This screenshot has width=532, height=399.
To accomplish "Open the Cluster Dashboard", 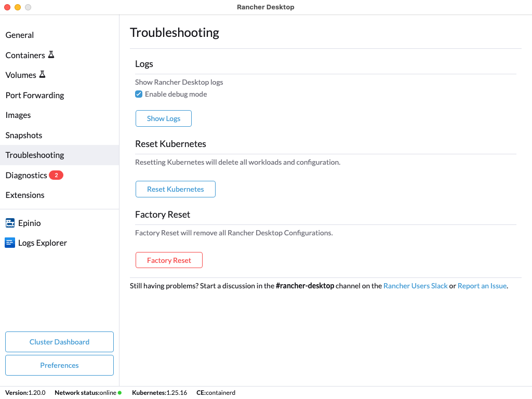I will coord(59,342).
